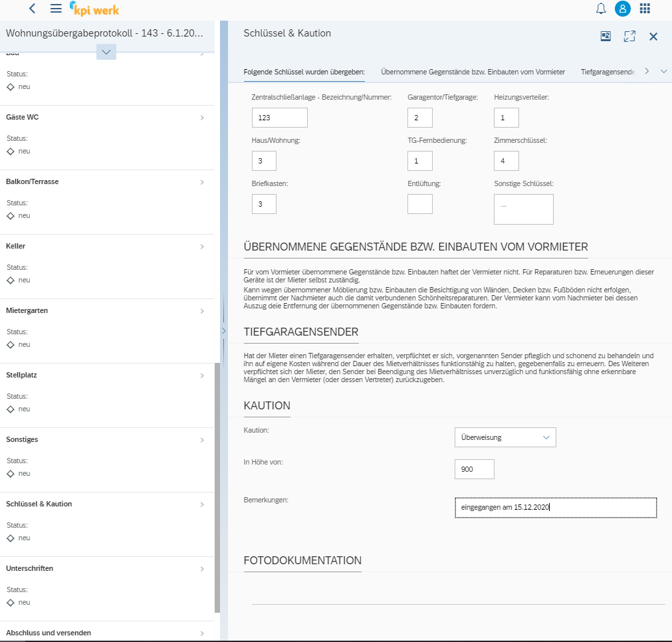Screen dimensions: 672x642
Task: Close the Schlüssel & Kaution panel
Action: tap(653, 37)
